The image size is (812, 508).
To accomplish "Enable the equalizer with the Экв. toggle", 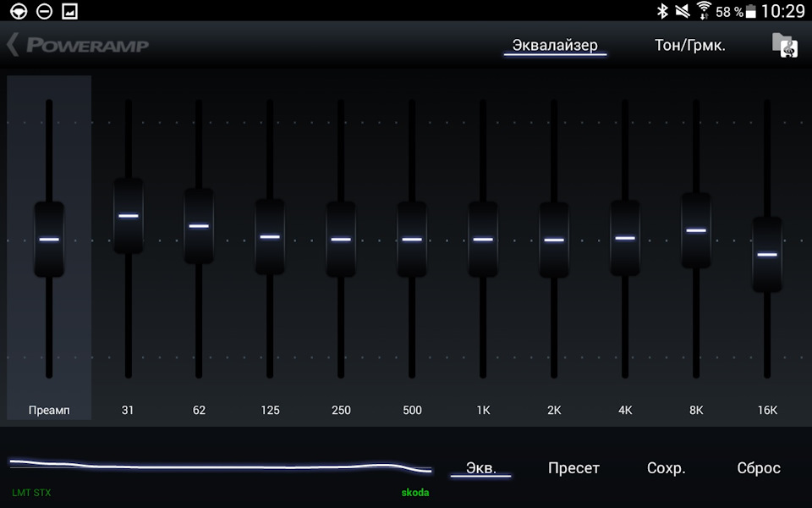I will click(480, 467).
